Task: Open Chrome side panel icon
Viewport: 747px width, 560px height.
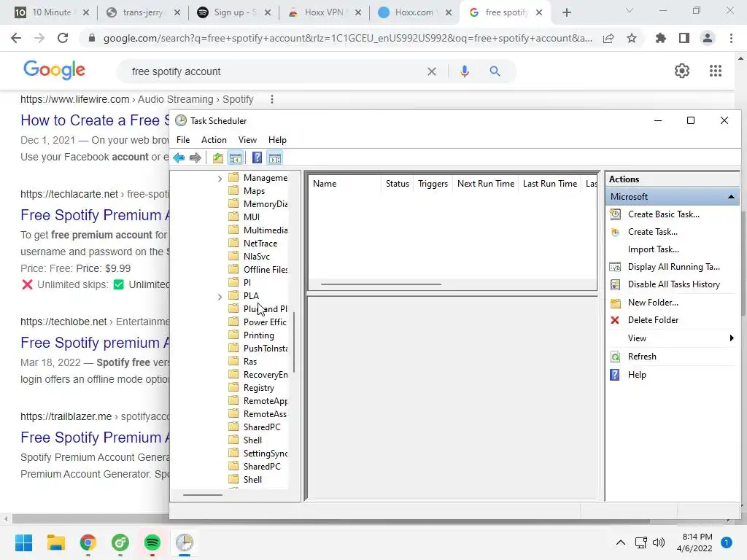Action: [684, 38]
